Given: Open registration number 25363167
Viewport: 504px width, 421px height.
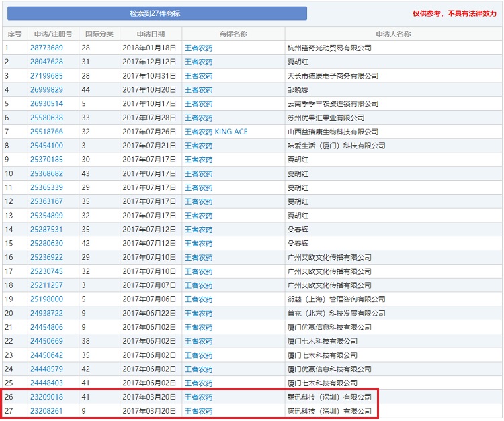Looking at the screenshot, I should tap(46, 201).
